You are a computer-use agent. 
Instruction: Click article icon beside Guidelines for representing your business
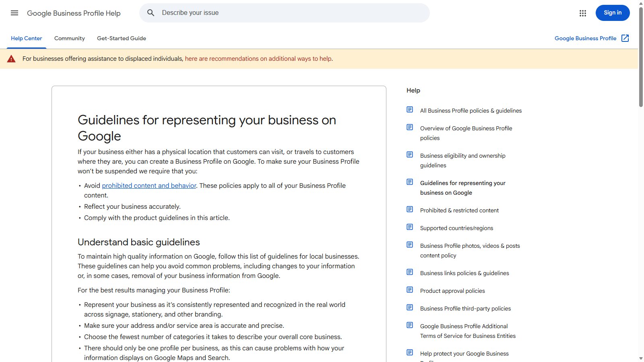pyautogui.click(x=410, y=182)
